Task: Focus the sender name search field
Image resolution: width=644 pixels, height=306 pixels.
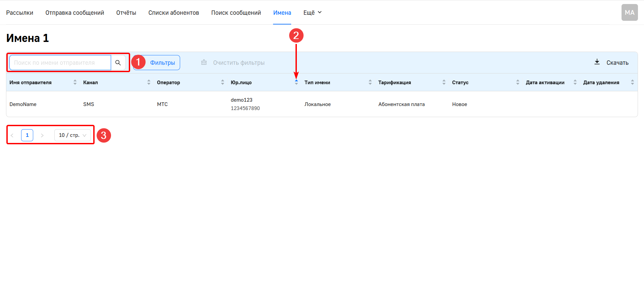Action: coord(60,63)
